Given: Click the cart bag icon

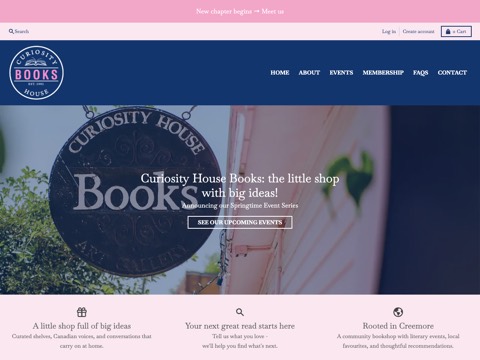Looking at the screenshot, I should pos(448,31).
